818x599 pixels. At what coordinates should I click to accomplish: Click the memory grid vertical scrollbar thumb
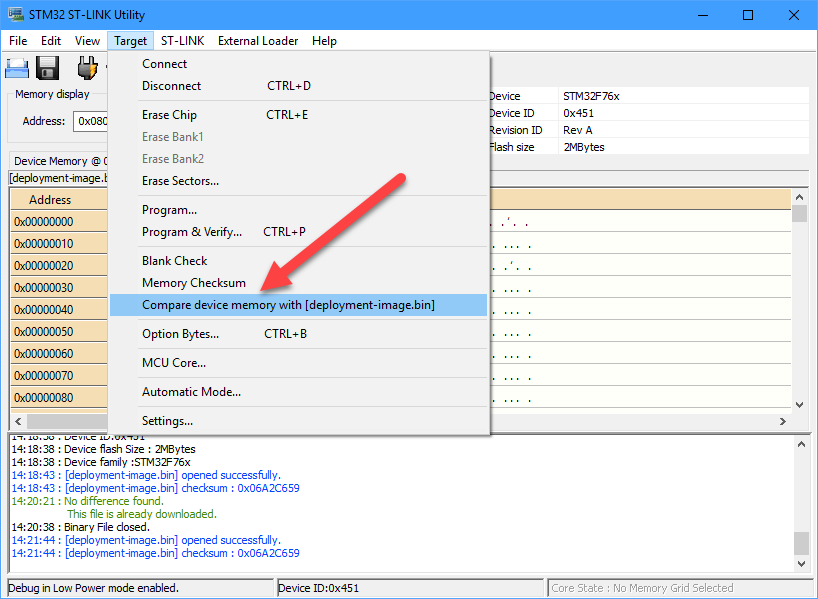coord(799,213)
